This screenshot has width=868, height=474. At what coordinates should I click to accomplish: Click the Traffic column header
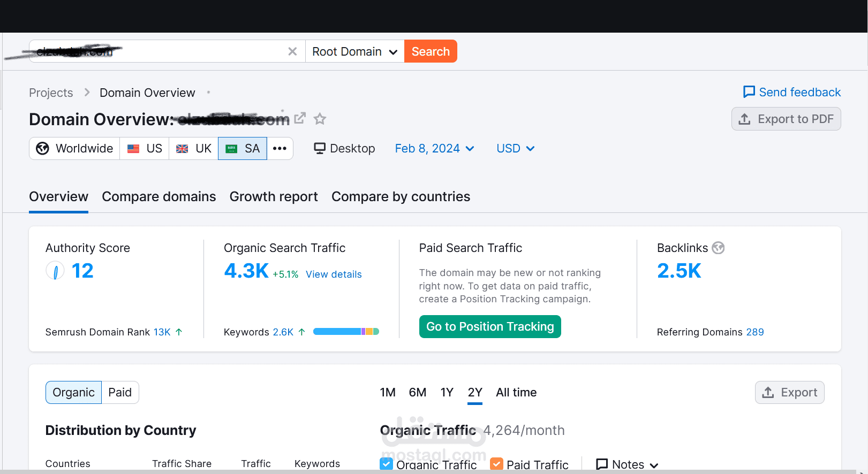click(x=255, y=464)
